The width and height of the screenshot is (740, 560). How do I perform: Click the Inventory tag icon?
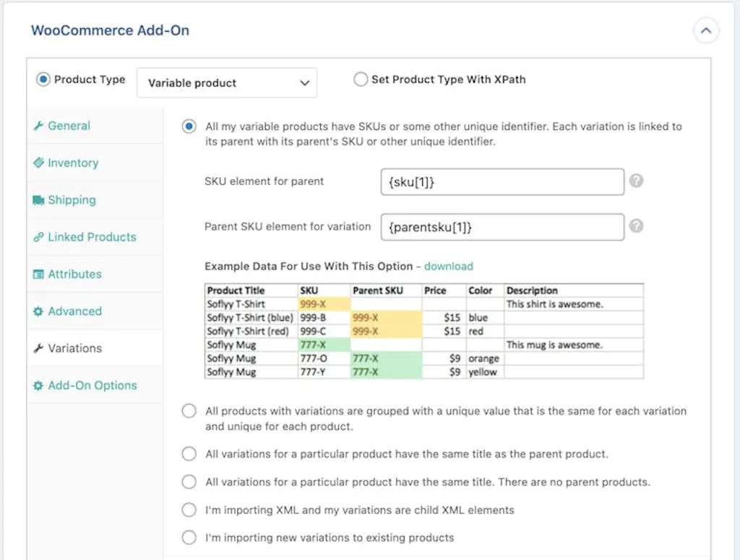[x=39, y=163]
